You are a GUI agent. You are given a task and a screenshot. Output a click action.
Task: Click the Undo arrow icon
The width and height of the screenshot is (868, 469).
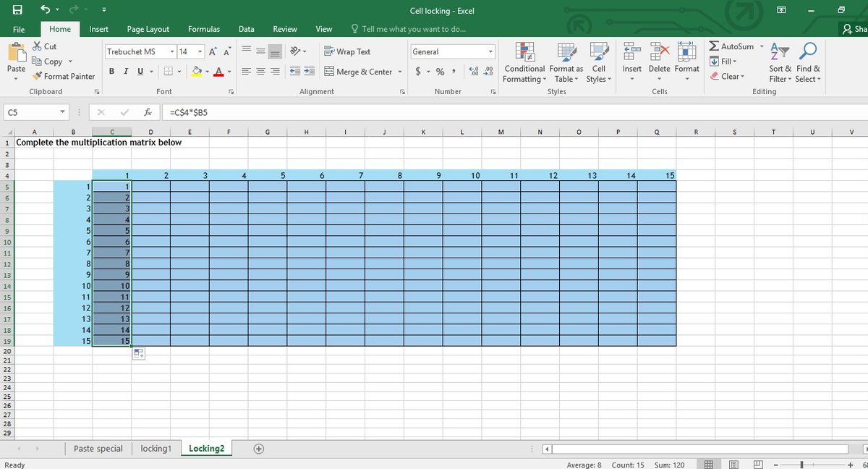pos(46,9)
